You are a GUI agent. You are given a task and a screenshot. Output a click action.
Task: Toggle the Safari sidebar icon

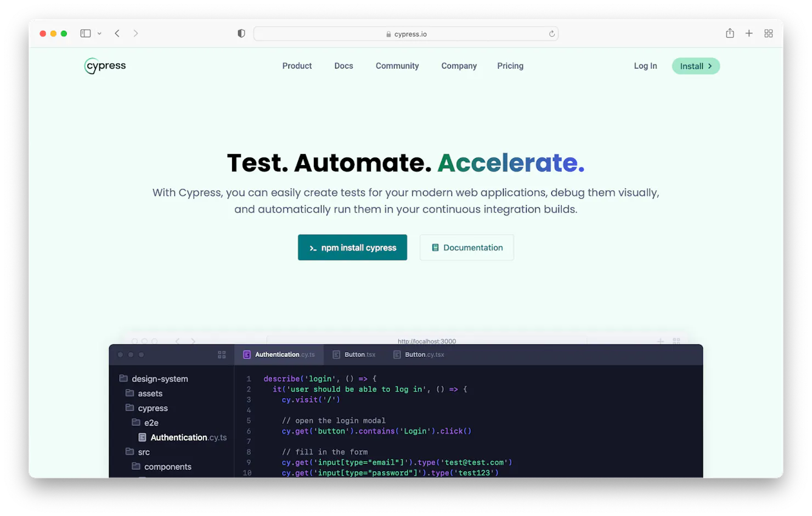point(86,33)
